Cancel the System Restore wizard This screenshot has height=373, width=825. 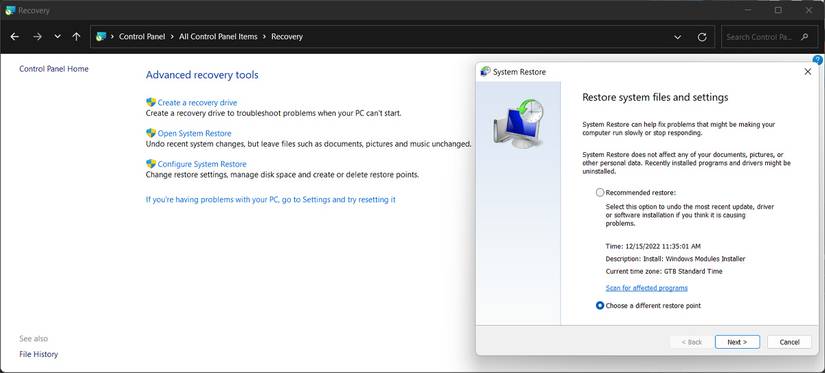point(789,342)
